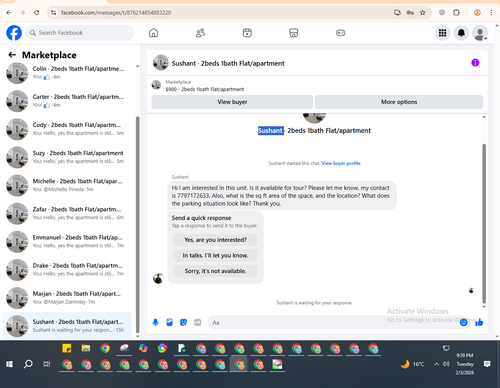Send a thumbs-up like
500x388 pixels.
tap(479, 322)
